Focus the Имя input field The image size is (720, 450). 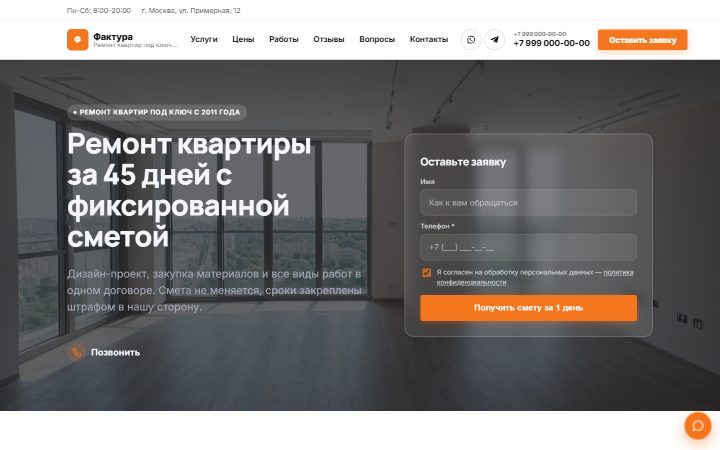pyautogui.click(x=528, y=202)
